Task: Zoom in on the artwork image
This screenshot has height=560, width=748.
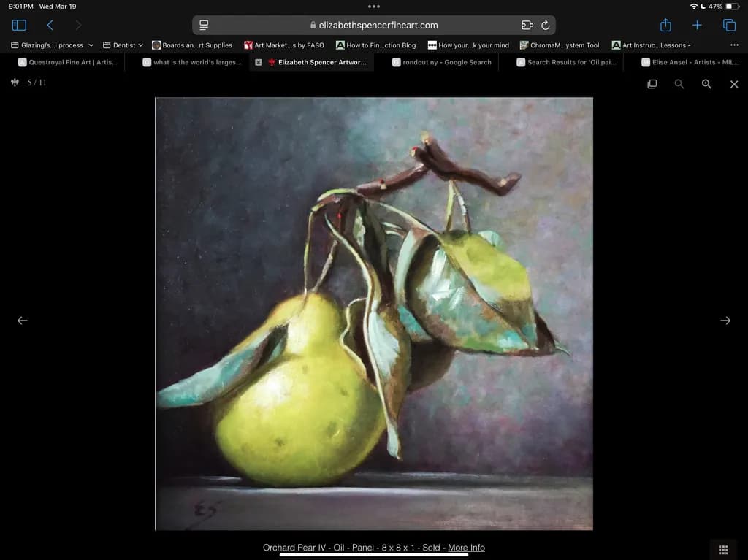Action: tap(706, 84)
